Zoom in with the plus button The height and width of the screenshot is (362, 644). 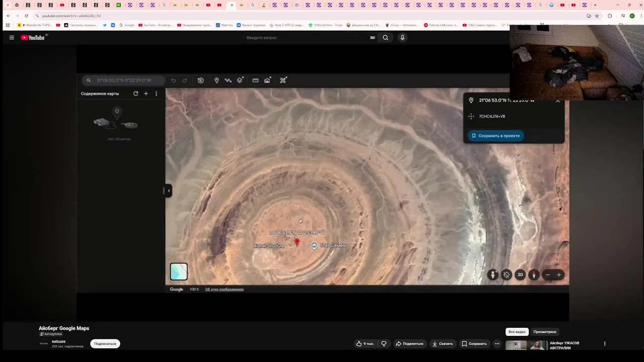pos(558,275)
